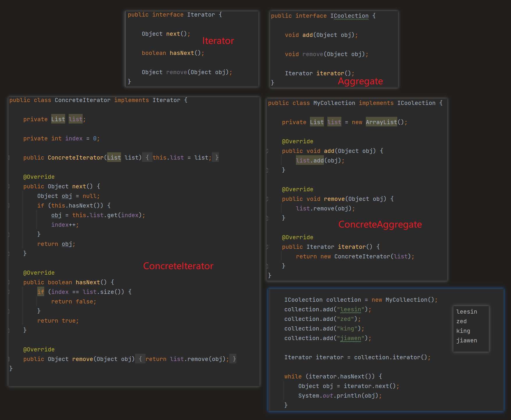This screenshot has height=420, width=511.
Task: Click the 'return true;' statement
Action: point(58,321)
